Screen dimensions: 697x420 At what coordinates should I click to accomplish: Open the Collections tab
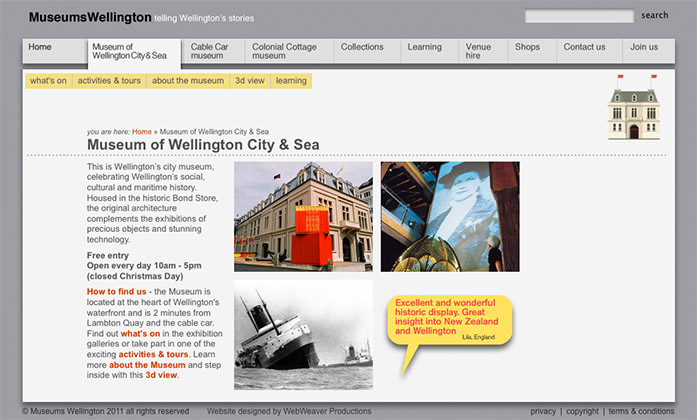[x=367, y=51]
